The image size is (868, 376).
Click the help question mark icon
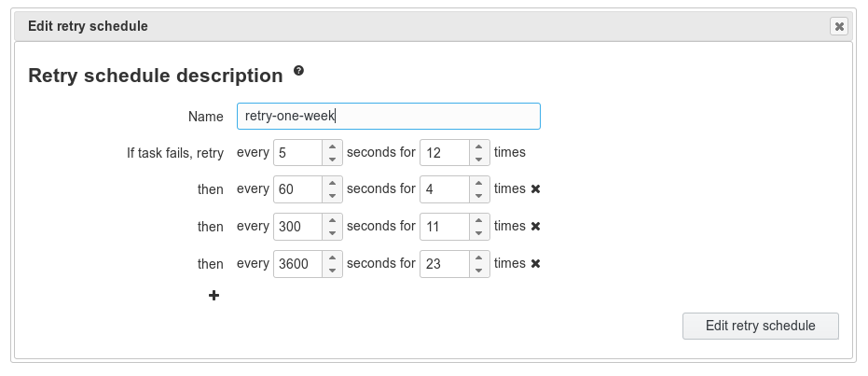pyautogui.click(x=298, y=71)
